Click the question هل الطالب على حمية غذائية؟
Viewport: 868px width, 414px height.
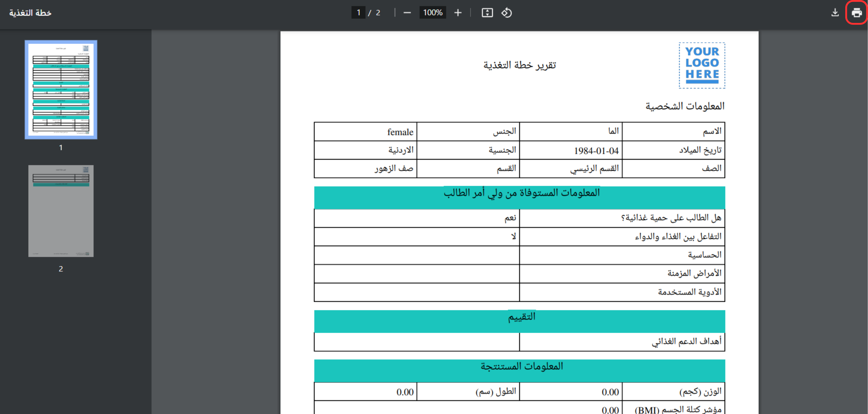coord(671,218)
